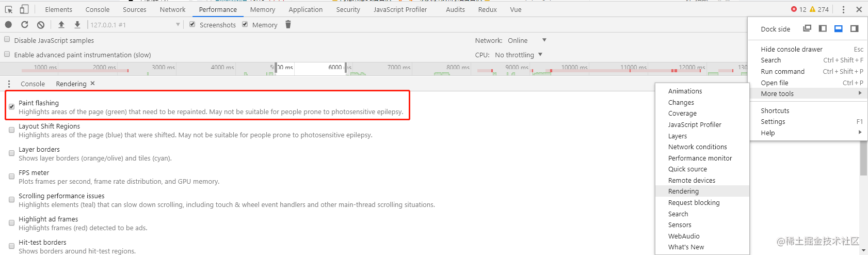
Task: Click the yellow warning count icon
Action: 813,9
